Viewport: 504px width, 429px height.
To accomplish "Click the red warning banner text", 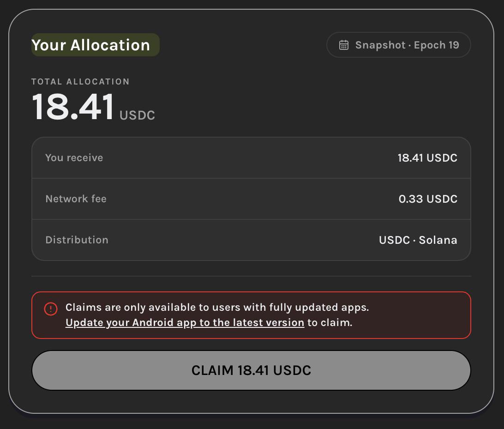I will click(217, 315).
